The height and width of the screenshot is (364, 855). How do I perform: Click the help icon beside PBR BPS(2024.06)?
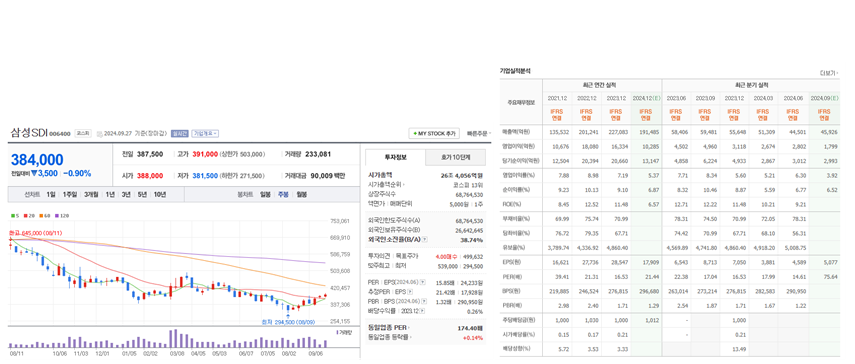tap(423, 301)
